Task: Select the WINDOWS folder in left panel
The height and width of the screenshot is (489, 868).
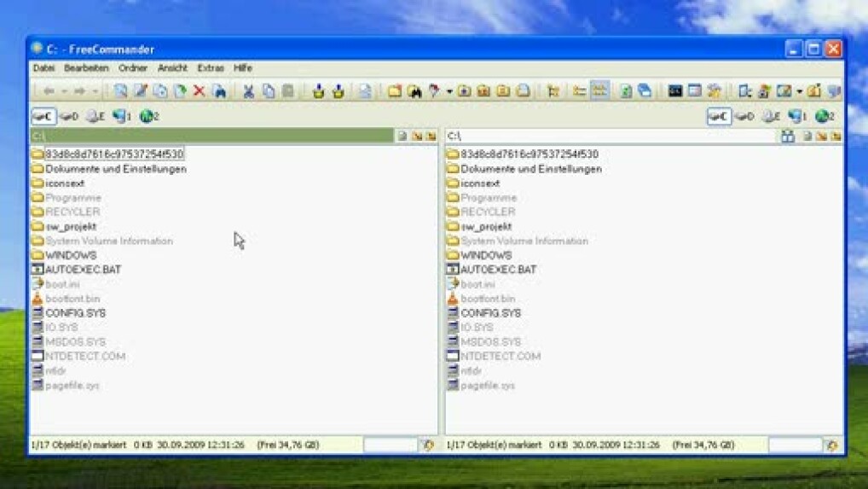Action: click(x=70, y=255)
